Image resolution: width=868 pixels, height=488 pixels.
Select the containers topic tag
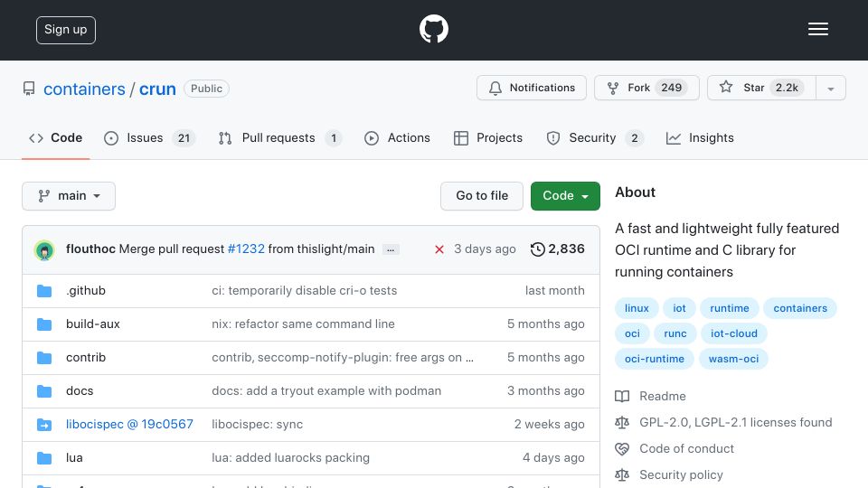(800, 308)
